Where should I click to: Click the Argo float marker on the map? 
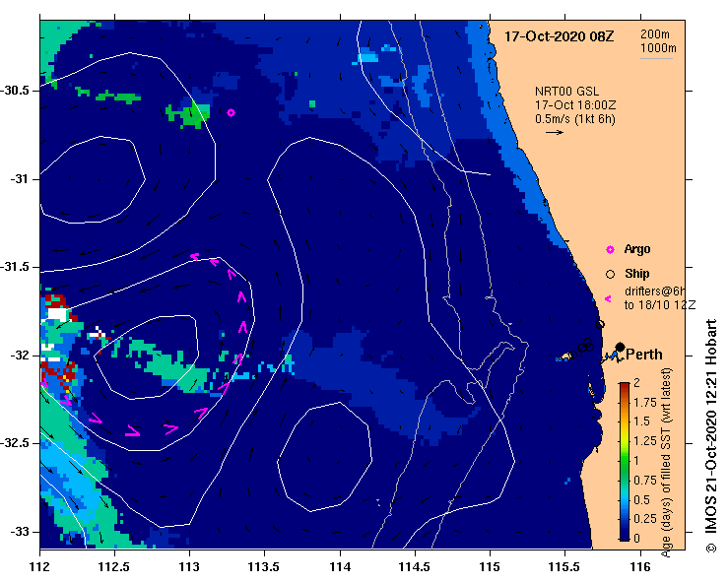pos(231,112)
